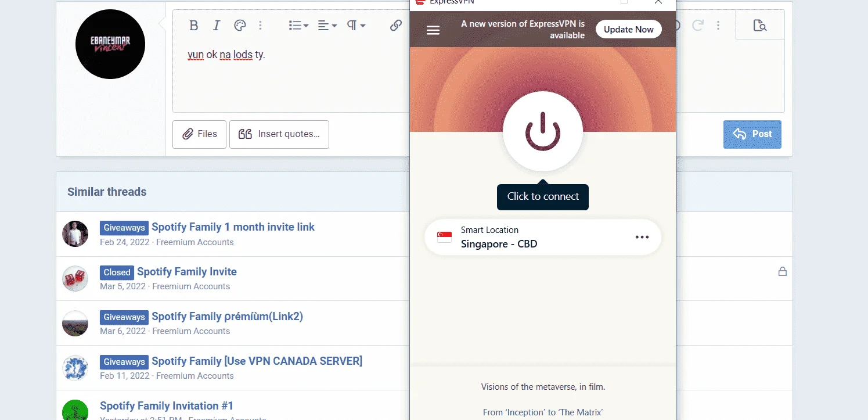Toggle the ExpressVPN power connect button
Viewport: 868px width, 420px height.
click(x=542, y=132)
